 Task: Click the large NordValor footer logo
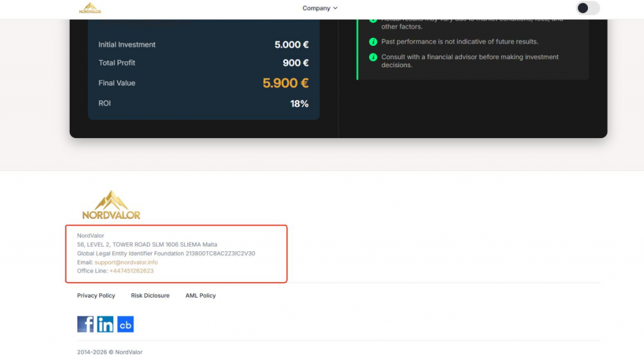(111, 205)
